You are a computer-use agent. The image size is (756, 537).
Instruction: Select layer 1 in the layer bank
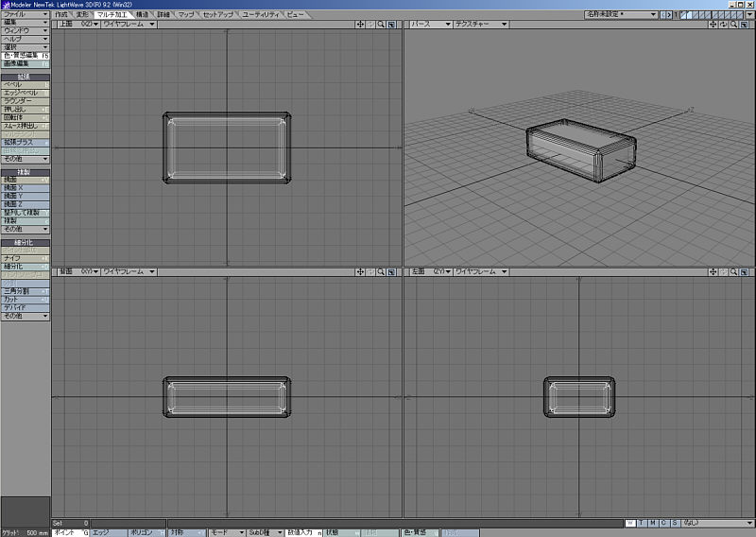[x=684, y=14]
